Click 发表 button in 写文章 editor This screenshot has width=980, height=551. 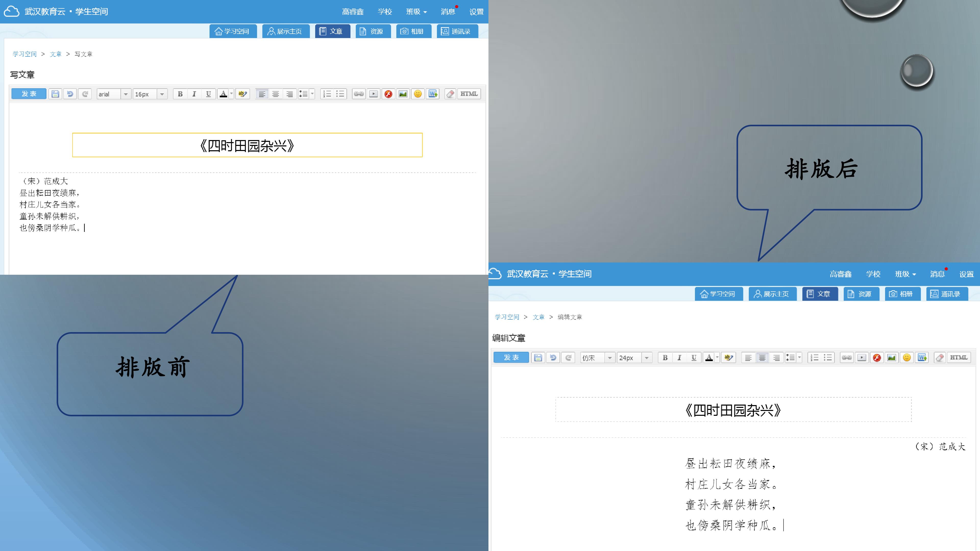tap(29, 94)
